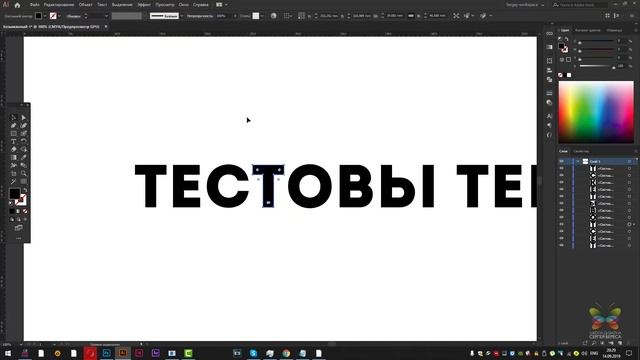Select the Rotate tool
The width and height of the screenshot is (640, 360).
[x=24, y=141]
